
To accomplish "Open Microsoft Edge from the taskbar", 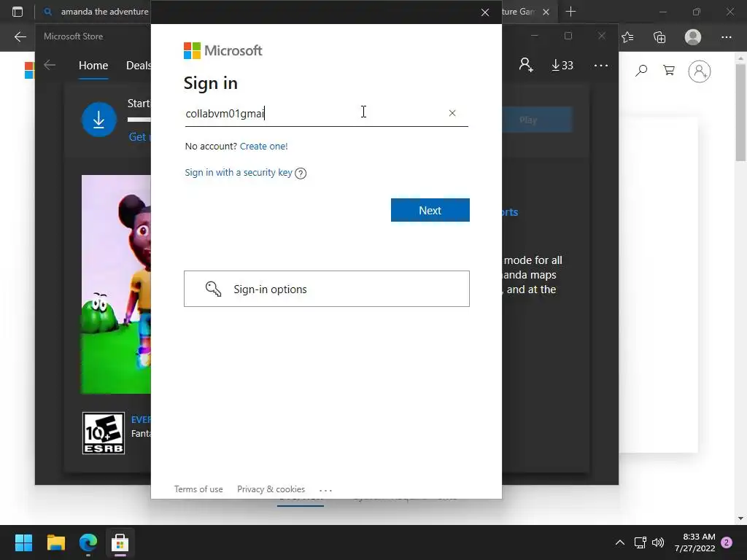I will pyautogui.click(x=88, y=542).
